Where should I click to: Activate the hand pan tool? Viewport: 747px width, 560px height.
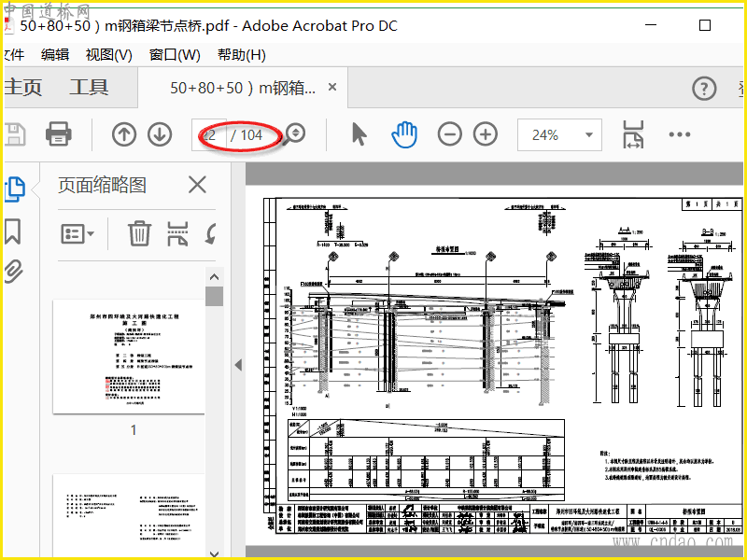click(404, 133)
